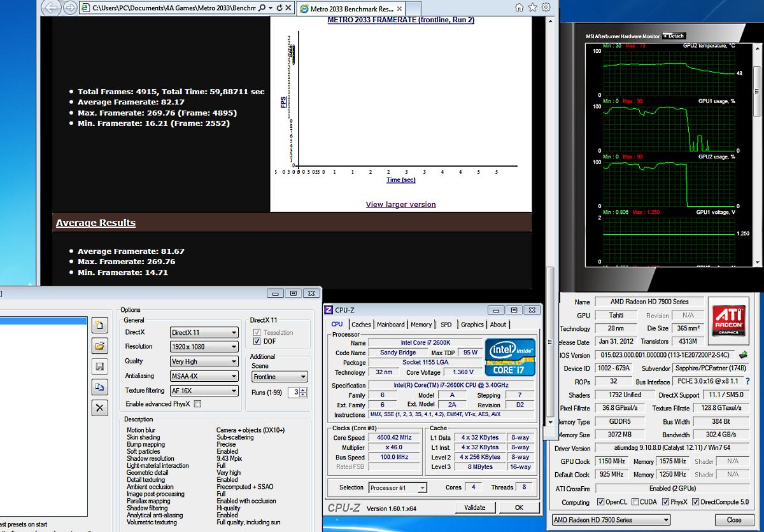764x532 pixels.
Task: Click the Average Results heading
Action: [x=95, y=223]
